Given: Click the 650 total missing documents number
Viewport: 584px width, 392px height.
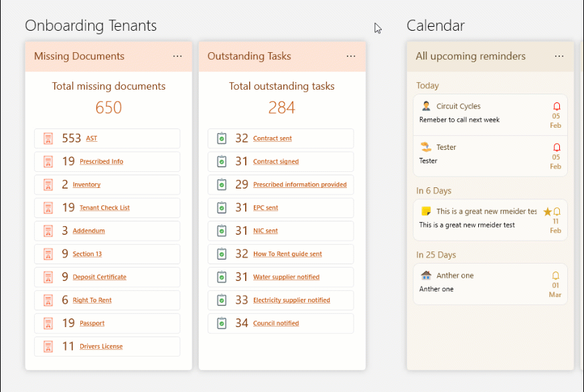Looking at the screenshot, I should click(x=108, y=108).
